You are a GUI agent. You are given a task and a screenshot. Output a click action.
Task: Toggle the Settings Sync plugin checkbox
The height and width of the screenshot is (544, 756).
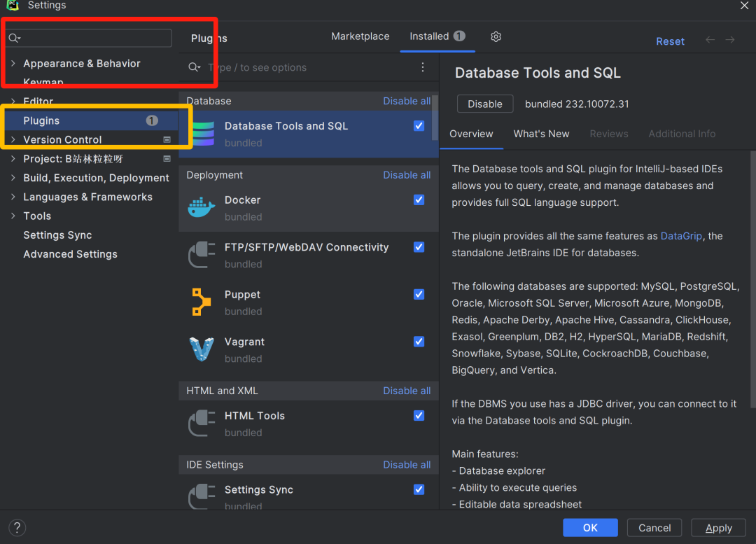click(419, 489)
